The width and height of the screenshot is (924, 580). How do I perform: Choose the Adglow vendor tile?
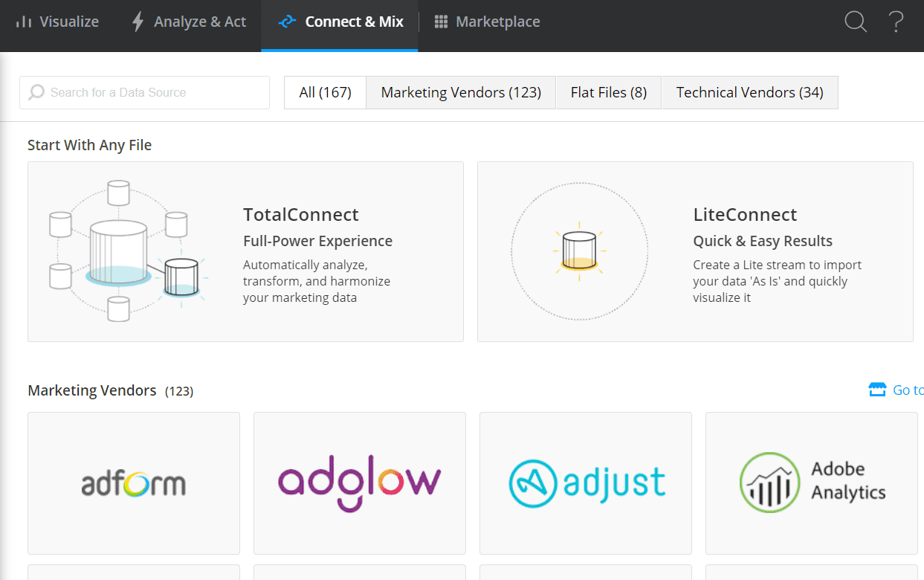pyautogui.click(x=360, y=483)
